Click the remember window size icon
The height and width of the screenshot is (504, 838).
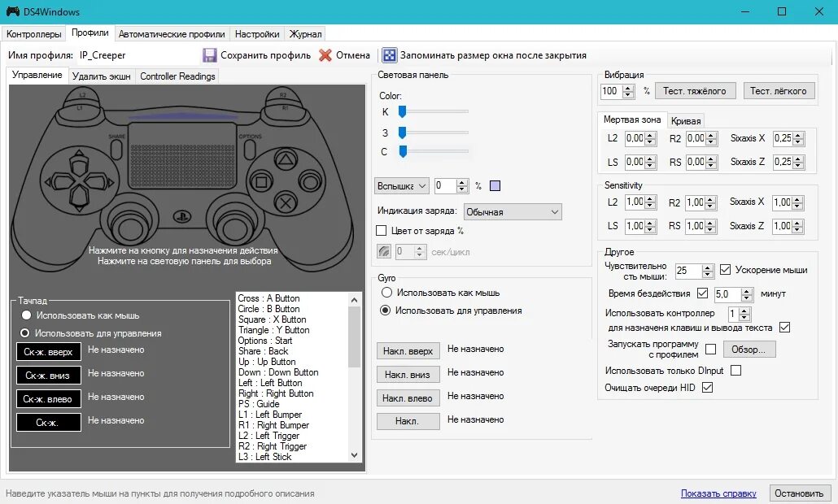[x=389, y=55]
